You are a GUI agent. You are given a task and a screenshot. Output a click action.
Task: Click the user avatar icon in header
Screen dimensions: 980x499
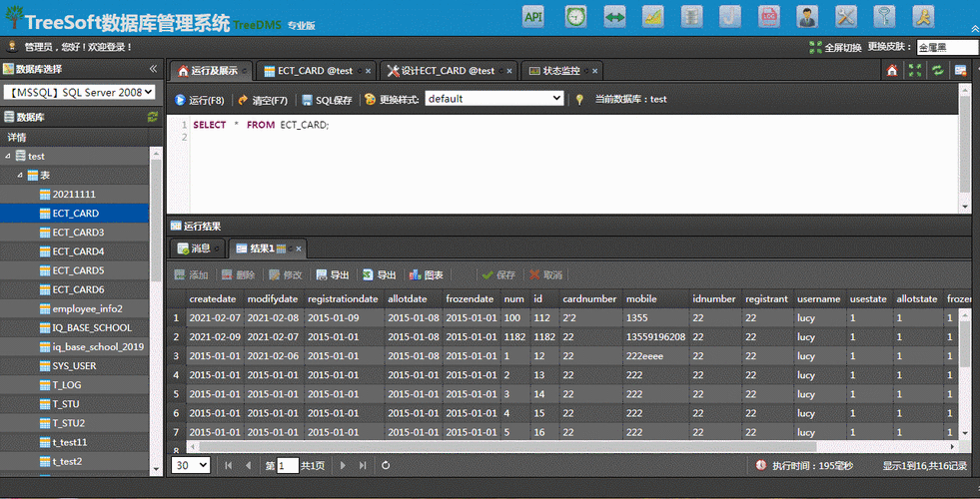click(x=807, y=17)
